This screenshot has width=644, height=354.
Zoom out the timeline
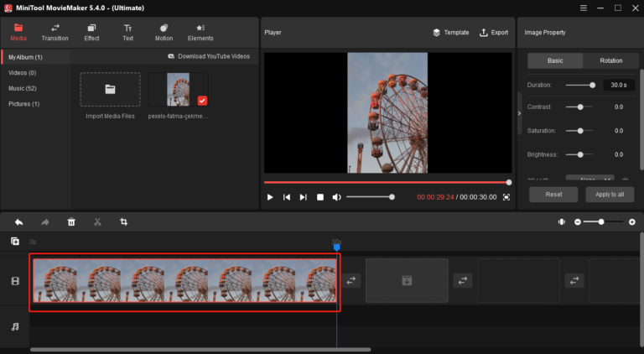(578, 221)
